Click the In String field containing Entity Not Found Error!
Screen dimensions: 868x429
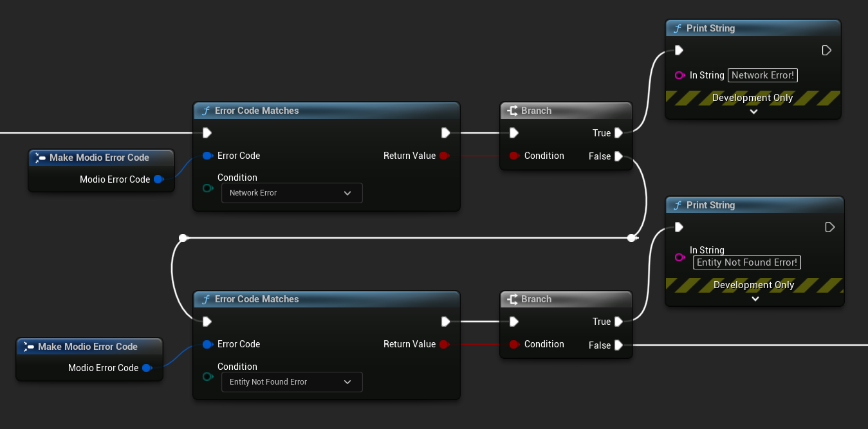tap(747, 262)
